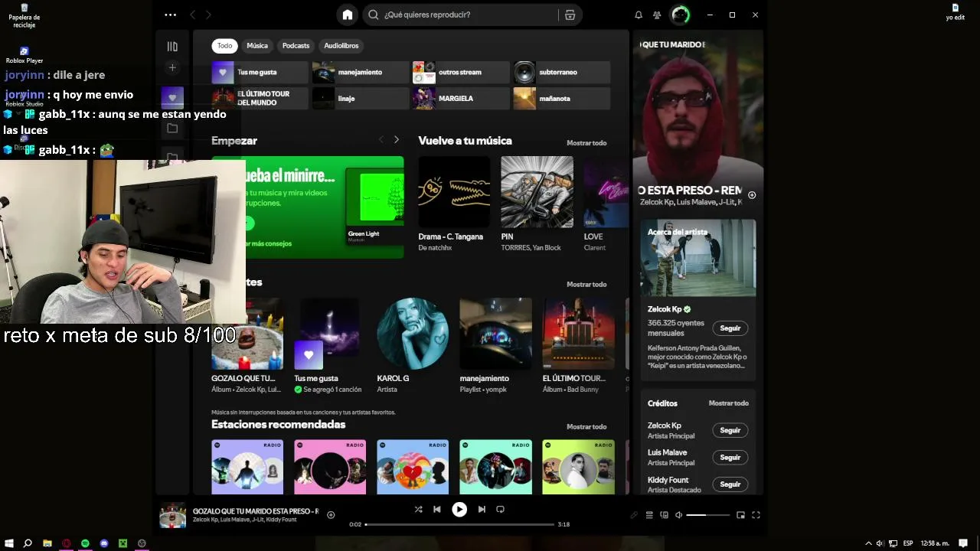Open the PIN album cover
The width and height of the screenshot is (980, 551).
tap(537, 192)
